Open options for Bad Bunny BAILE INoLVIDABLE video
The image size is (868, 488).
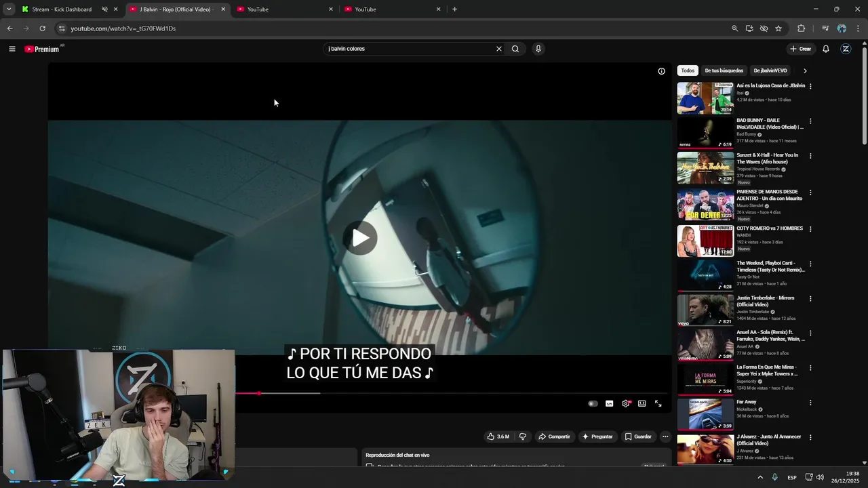pyautogui.click(x=810, y=121)
